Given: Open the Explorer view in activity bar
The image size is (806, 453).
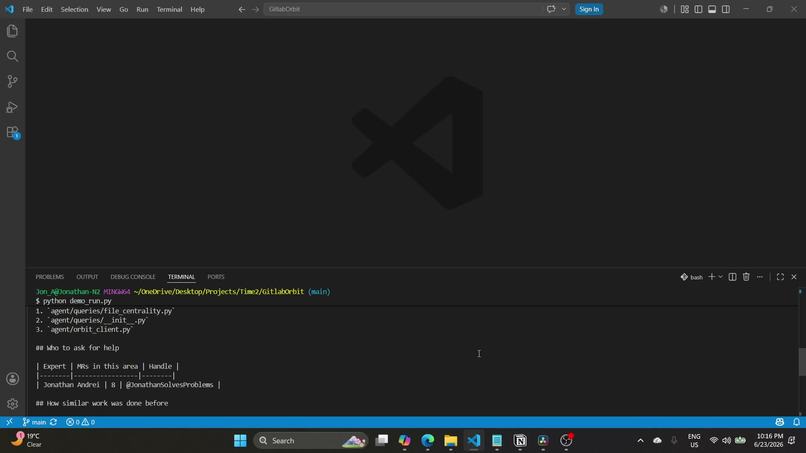Looking at the screenshot, I should [x=12, y=31].
